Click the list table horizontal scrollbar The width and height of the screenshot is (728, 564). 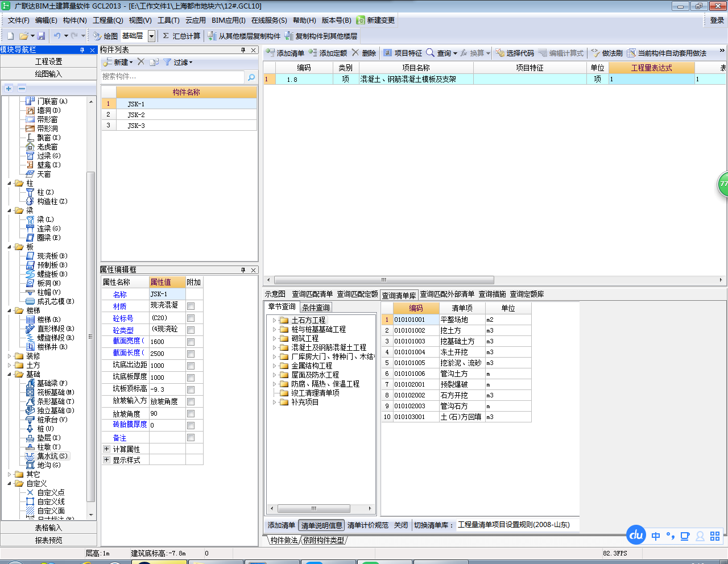pos(384,280)
